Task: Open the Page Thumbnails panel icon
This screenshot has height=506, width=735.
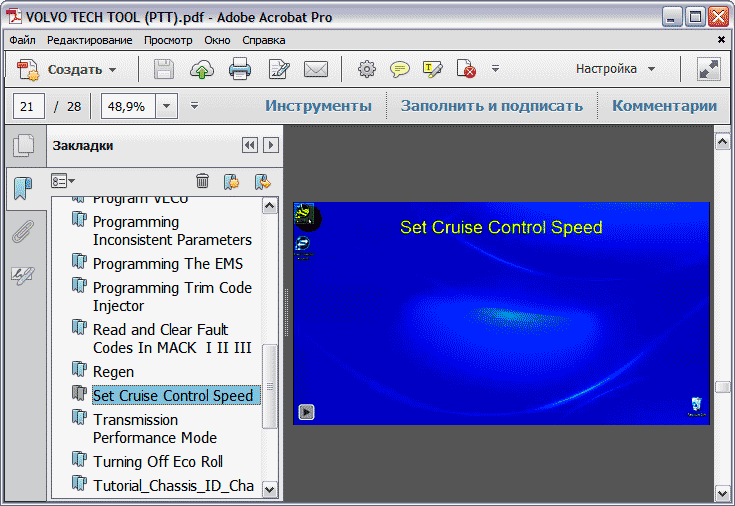Action: pyautogui.click(x=22, y=146)
